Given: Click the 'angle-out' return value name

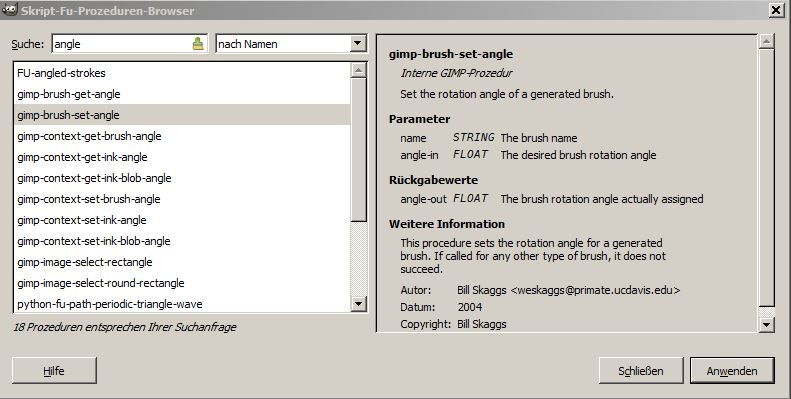Looking at the screenshot, I should [424, 199].
